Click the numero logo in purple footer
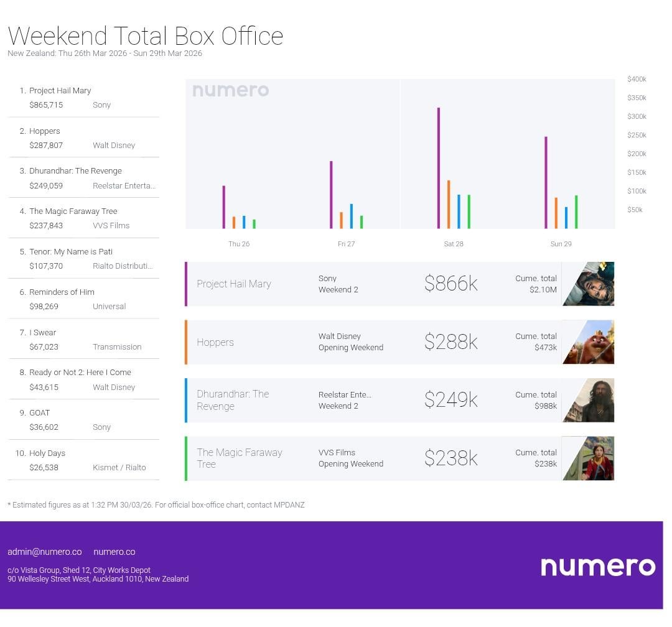Screen dimensions: 672x627 click(x=597, y=566)
